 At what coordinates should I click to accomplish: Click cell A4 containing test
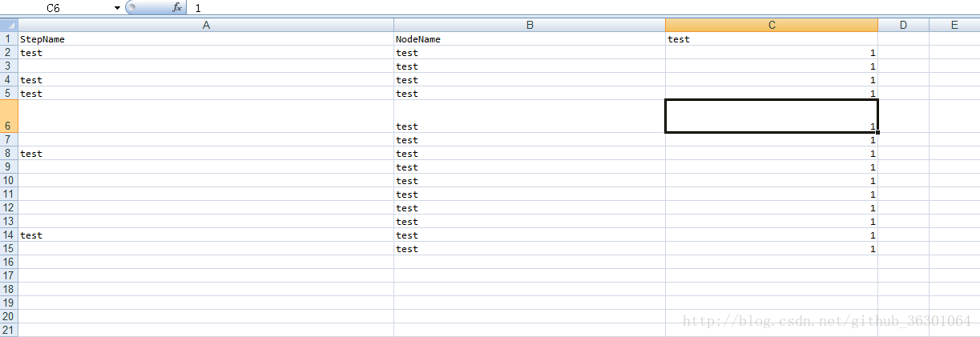[x=206, y=80]
